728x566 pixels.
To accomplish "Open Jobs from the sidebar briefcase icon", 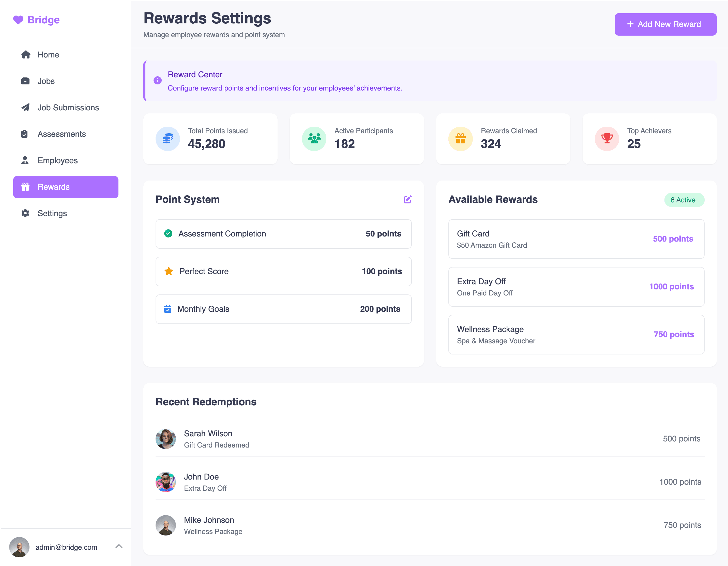I will pos(26,81).
